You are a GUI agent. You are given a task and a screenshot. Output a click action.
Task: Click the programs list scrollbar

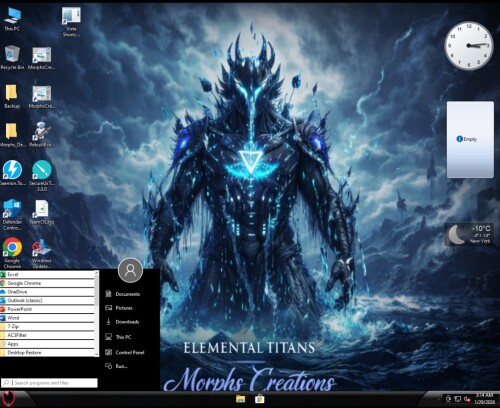97,313
